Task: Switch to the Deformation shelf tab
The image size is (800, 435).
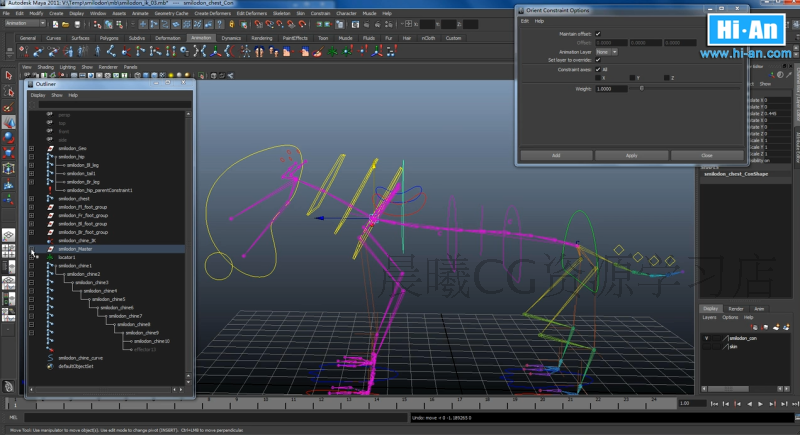Action: (x=168, y=38)
